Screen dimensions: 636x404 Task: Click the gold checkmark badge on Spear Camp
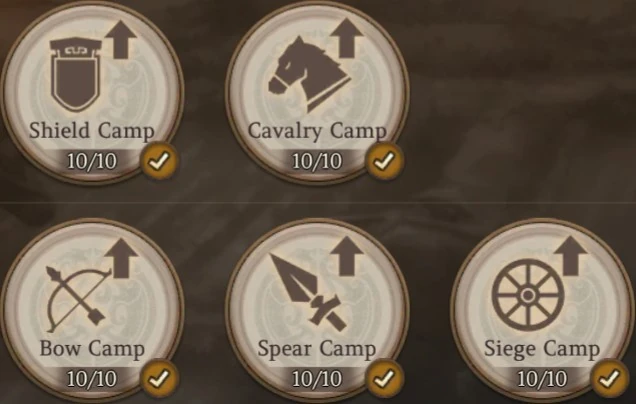pos(384,378)
